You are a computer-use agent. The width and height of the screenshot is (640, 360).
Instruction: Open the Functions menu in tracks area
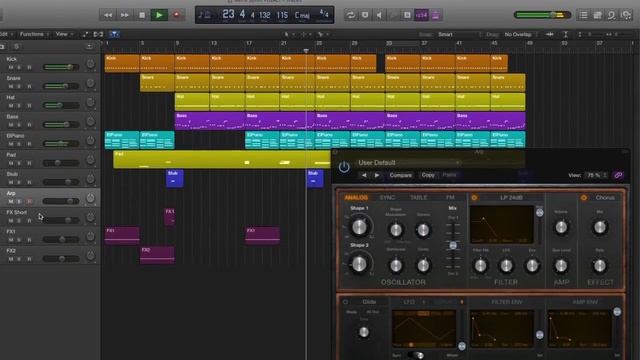point(33,34)
